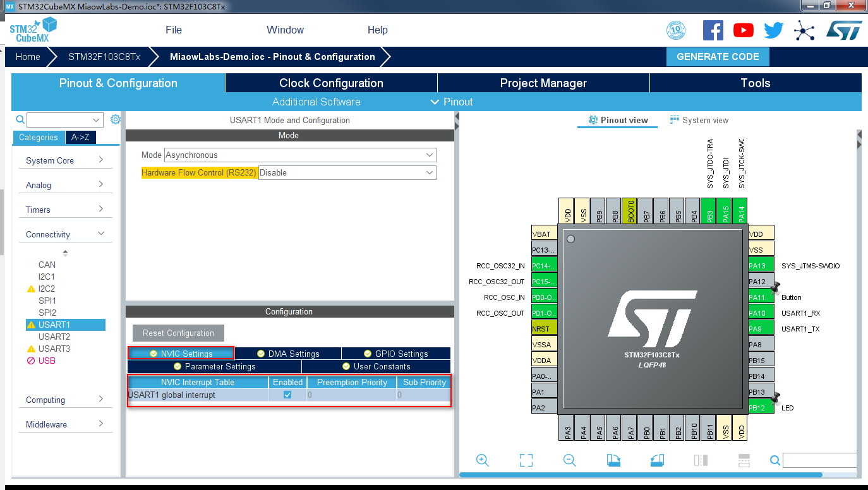Select CAN in the Connectivity list
The image size is (868, 490).
47,265
